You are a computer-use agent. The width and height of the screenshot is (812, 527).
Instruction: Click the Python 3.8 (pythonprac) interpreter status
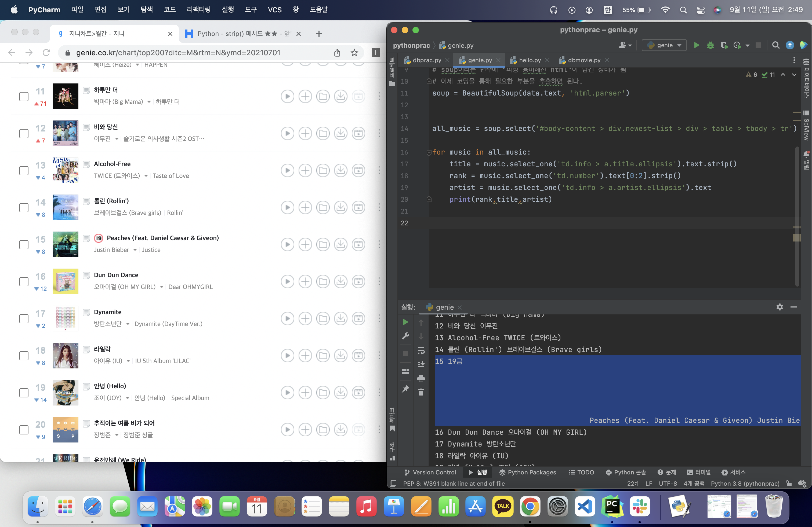click(x=745, y=484)
